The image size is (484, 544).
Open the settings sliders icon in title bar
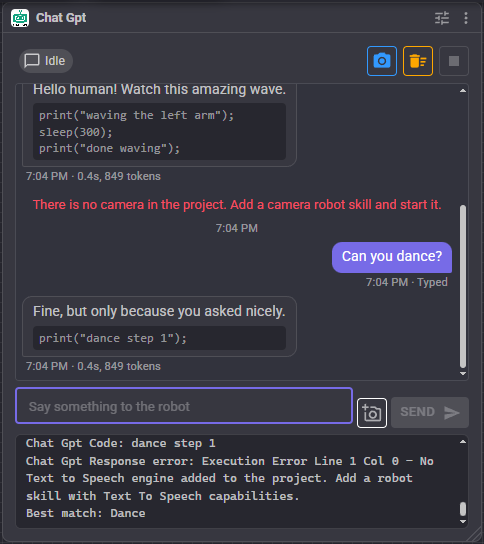[x=442, y=18]
